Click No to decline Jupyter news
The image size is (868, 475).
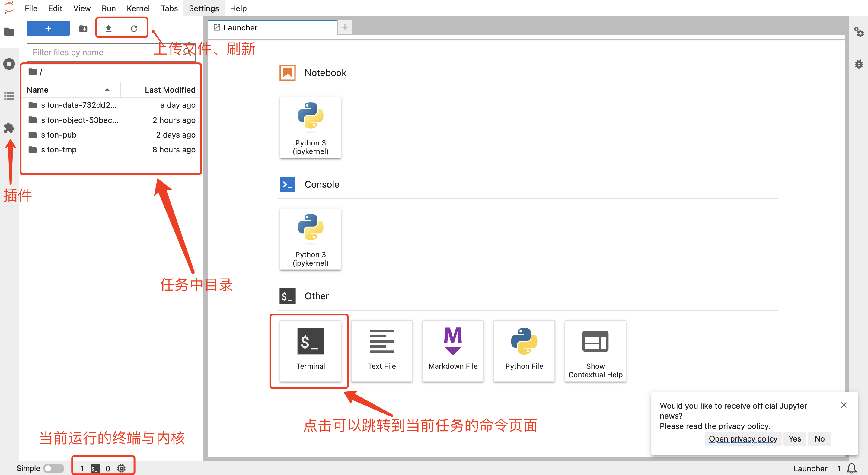click(x=821, y=439)
